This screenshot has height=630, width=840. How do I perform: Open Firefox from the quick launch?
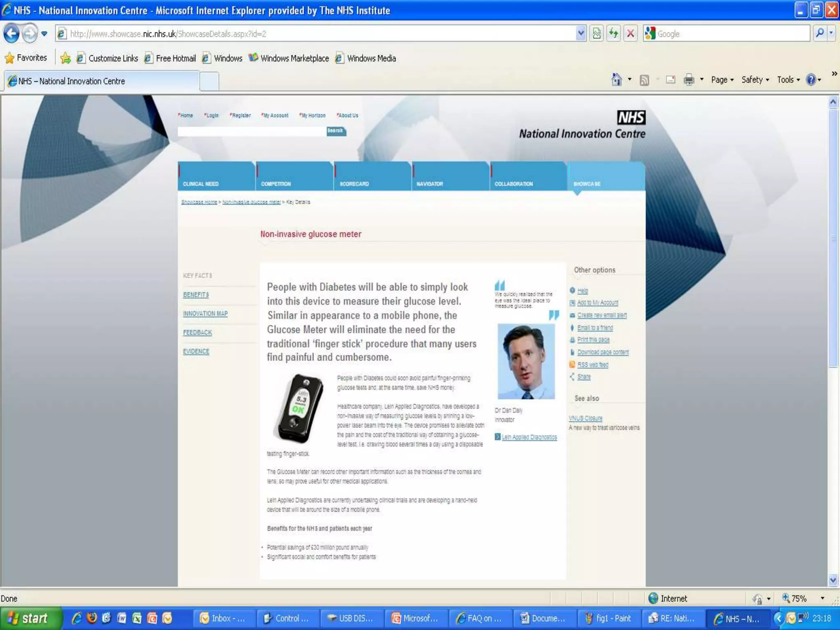pyautogui.click(x=92, y=618)
